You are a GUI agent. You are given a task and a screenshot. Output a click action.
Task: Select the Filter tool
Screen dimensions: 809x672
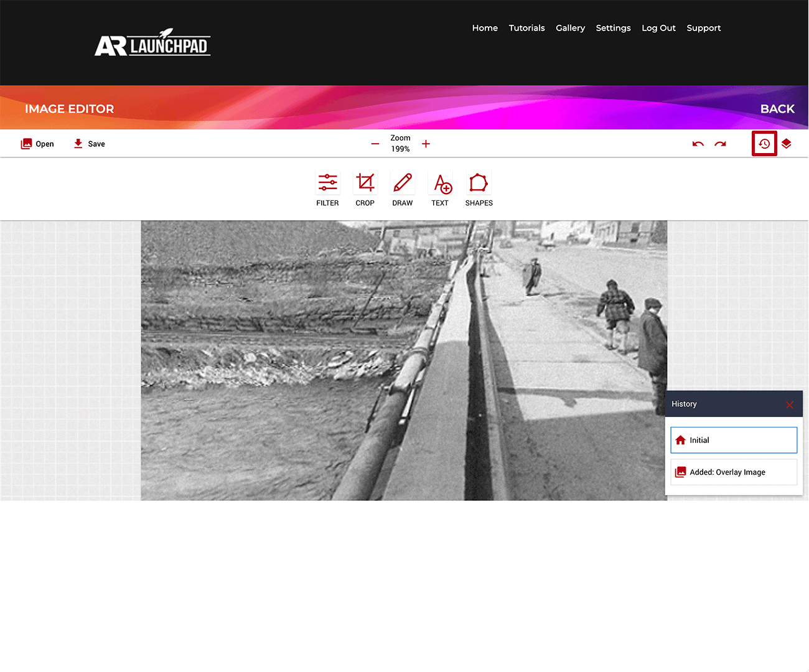pos(327,189)
